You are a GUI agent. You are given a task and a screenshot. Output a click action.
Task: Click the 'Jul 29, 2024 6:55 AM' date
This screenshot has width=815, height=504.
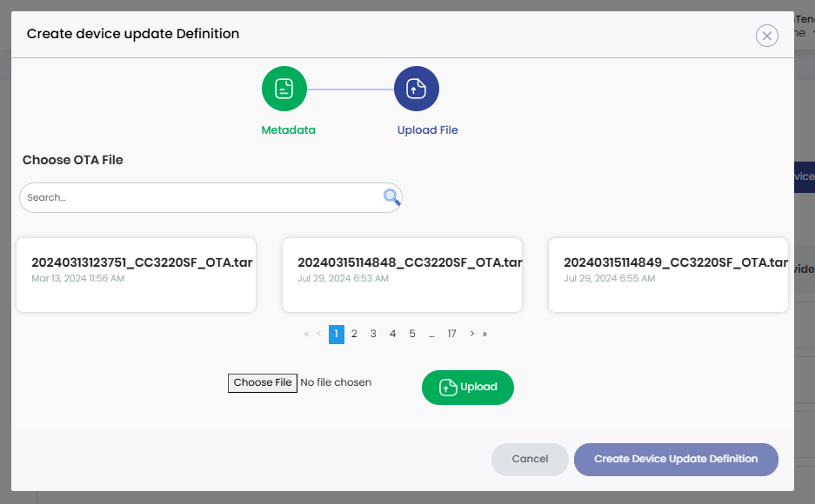point(609,279)
